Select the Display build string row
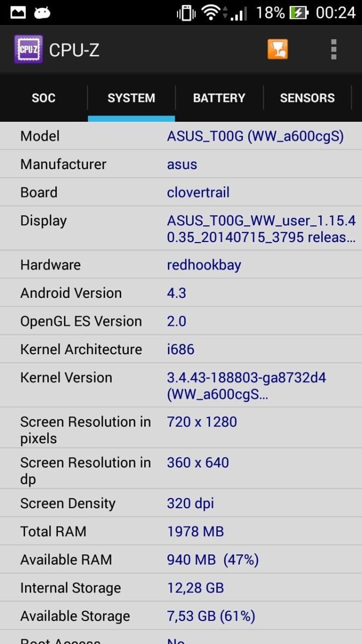362x644 pixels. (181, 229)
